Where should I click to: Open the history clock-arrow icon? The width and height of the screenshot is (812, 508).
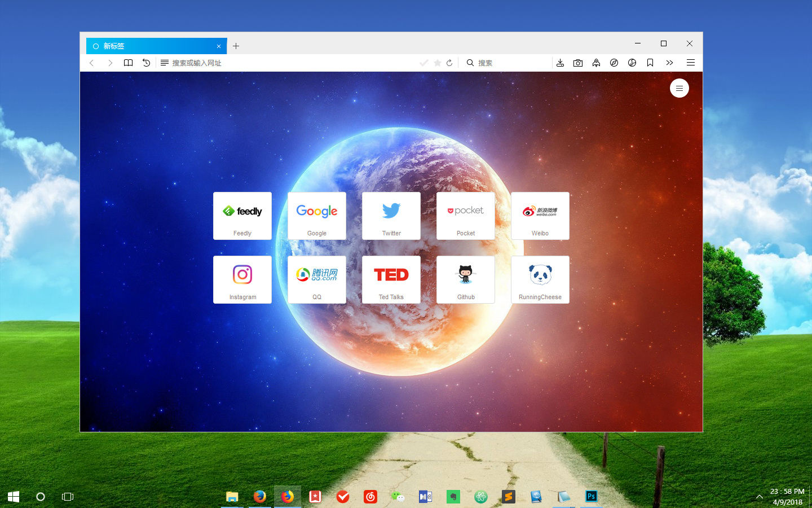(x=146, y=63)
